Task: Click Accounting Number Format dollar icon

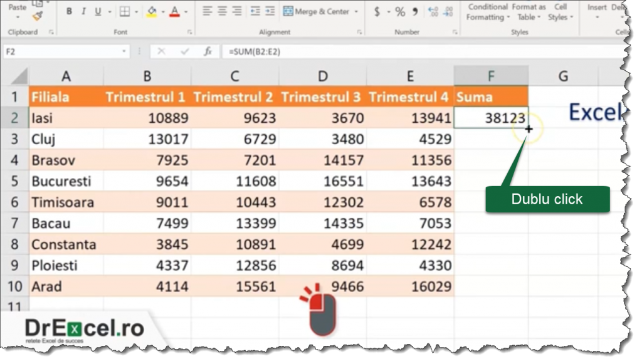Action: [376, 11]
